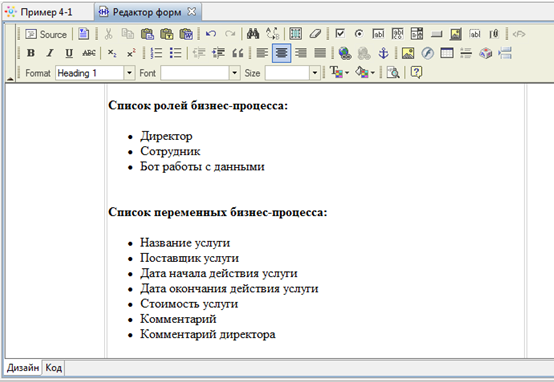Close the Редактор форм tab
Viewport: 554px width, 382px height.
pos(191,12)
